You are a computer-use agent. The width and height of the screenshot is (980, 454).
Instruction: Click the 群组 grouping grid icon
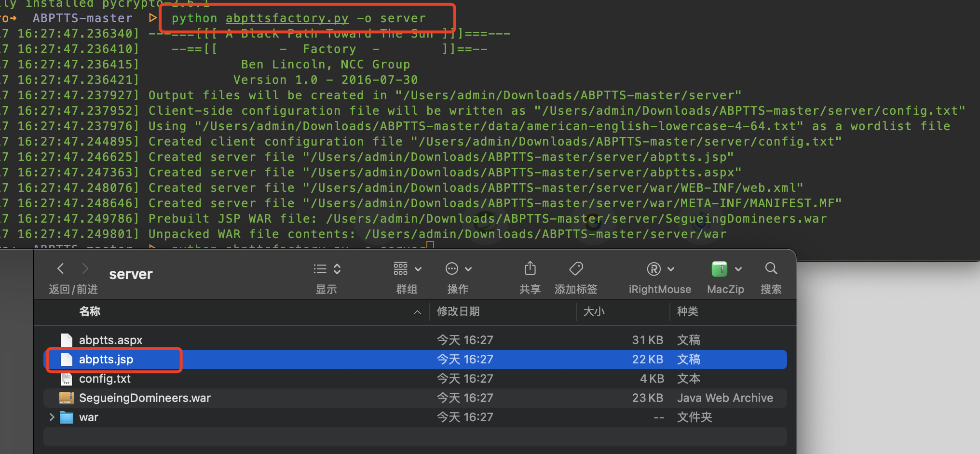pyautogui.click(x=401, y=268)
